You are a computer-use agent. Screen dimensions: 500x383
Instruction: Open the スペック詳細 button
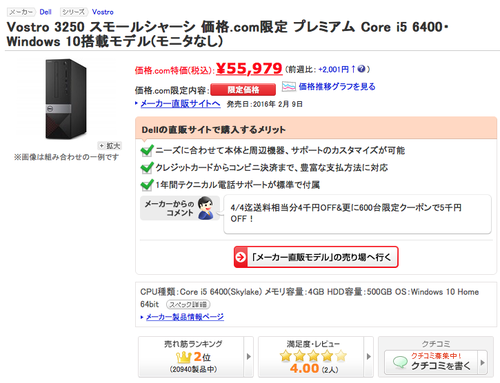pyautogui.click(x=188, y=304)
